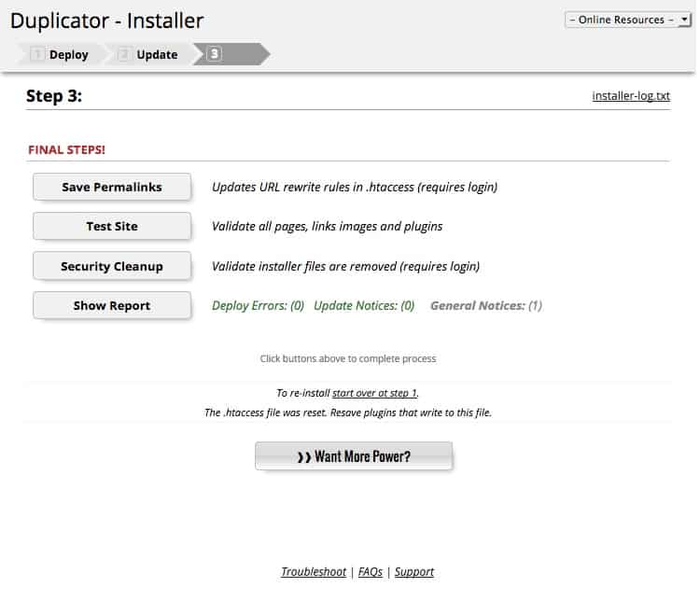The height and width of the screenshot is (601, 700).
Task: Open the Show Report button
Action: point(112,305)
